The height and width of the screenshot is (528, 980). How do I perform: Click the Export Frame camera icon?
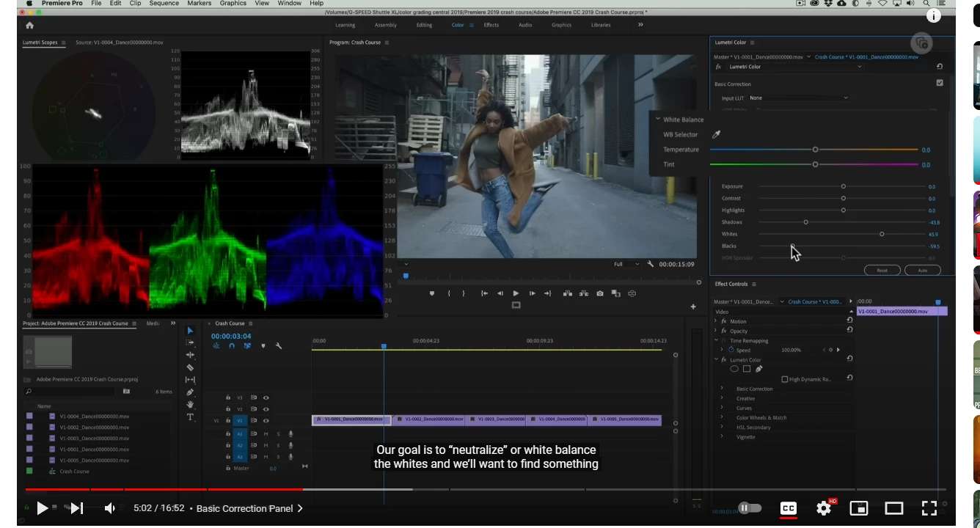coord(599,293)
